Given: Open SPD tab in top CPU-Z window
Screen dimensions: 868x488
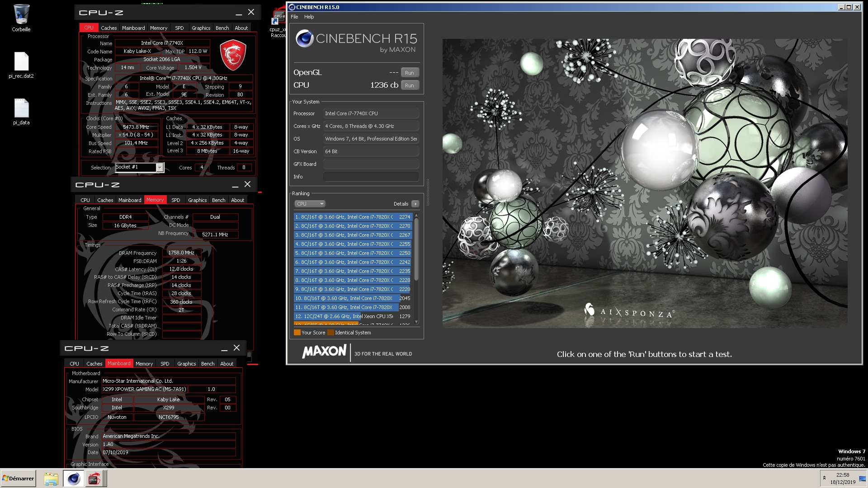Looking at the screenshot, I should click(179, 28).
